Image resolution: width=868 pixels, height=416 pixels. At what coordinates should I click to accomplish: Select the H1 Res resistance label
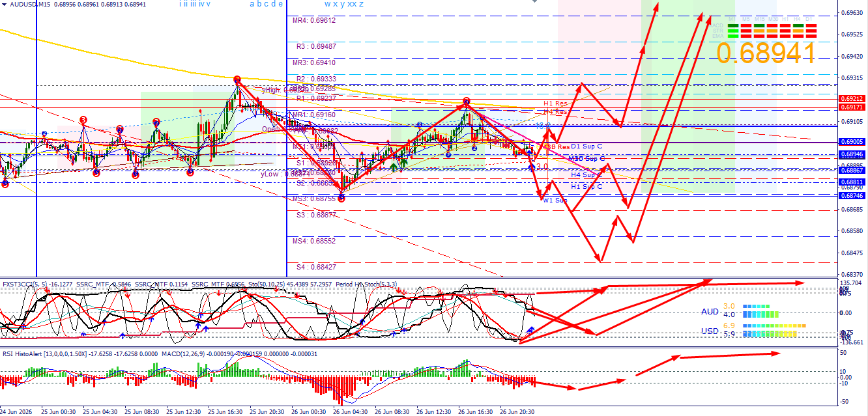pos(556,104)
